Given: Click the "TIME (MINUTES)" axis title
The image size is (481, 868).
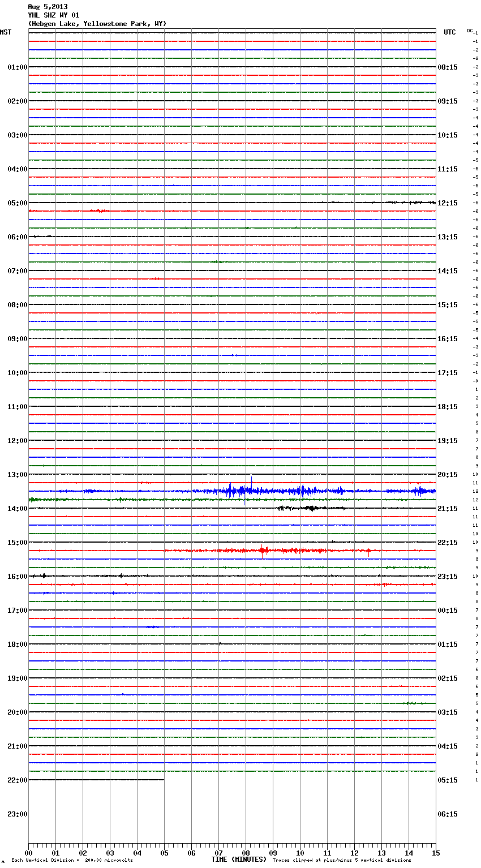Looking at the screenshot, I should 239,860.
